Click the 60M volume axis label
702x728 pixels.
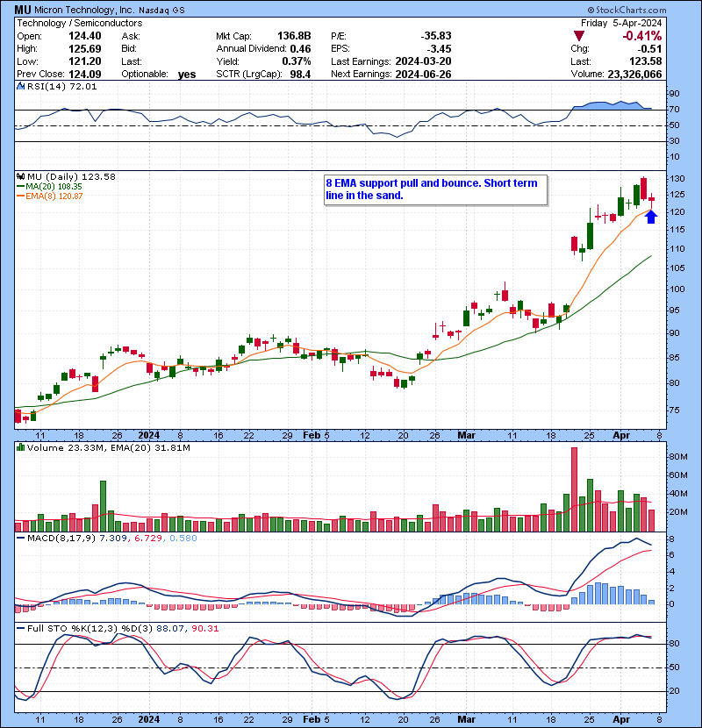(678, 475)
